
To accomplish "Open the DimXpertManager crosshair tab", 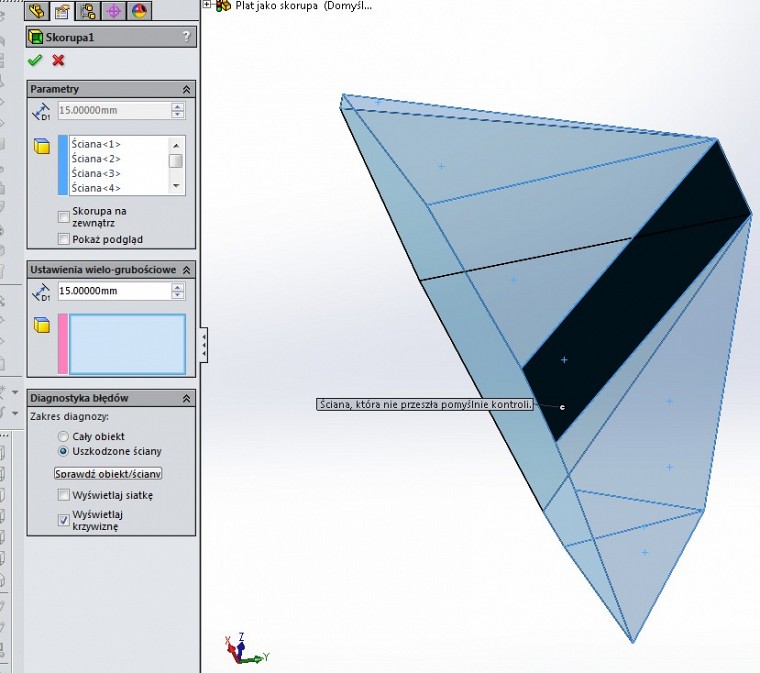I will coord(112,12).
